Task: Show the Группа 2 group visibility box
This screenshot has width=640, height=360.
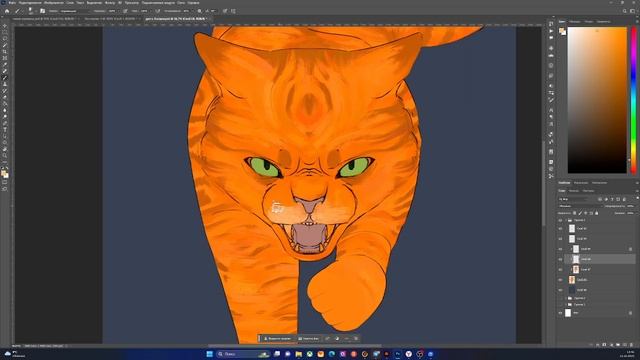Action: [x=560, y=298]
